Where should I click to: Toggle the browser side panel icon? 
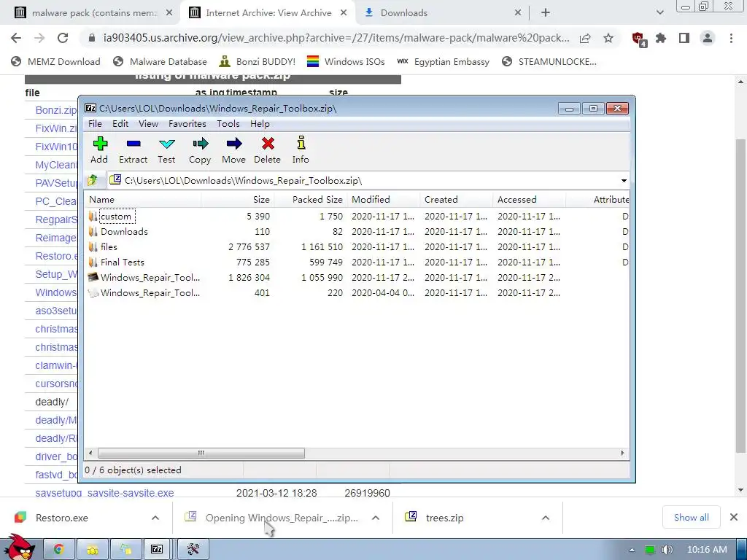click(x=684, y=38)
